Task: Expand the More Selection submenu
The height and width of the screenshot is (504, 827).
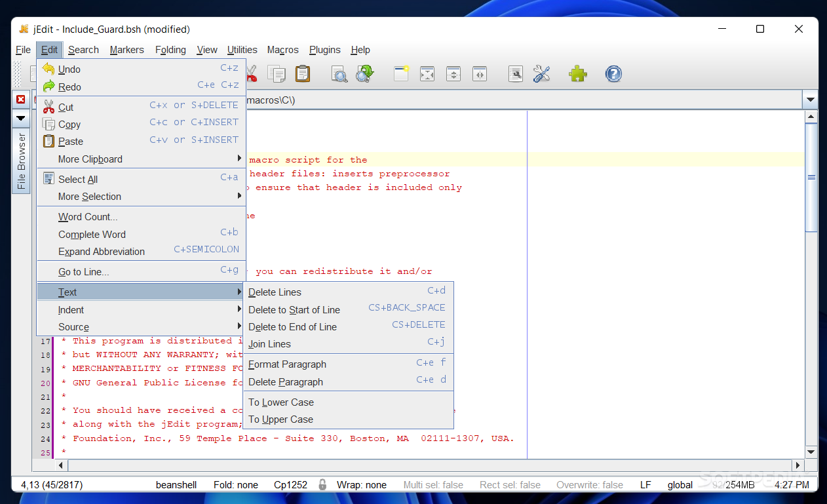Action: 141,196
